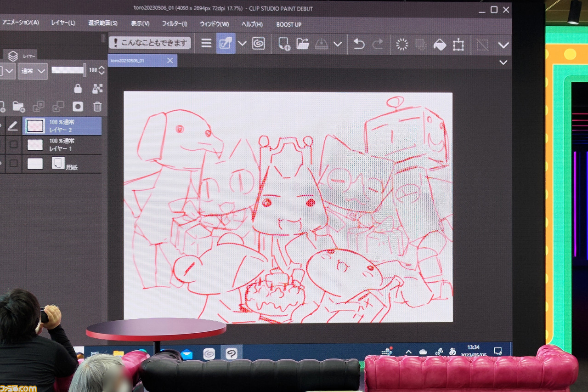Select the 用紙 layer thumbnail

pos(35,163)
